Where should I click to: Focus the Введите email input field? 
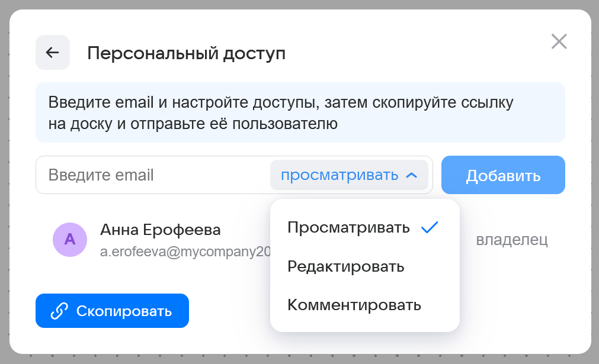(x=148, y=175)
